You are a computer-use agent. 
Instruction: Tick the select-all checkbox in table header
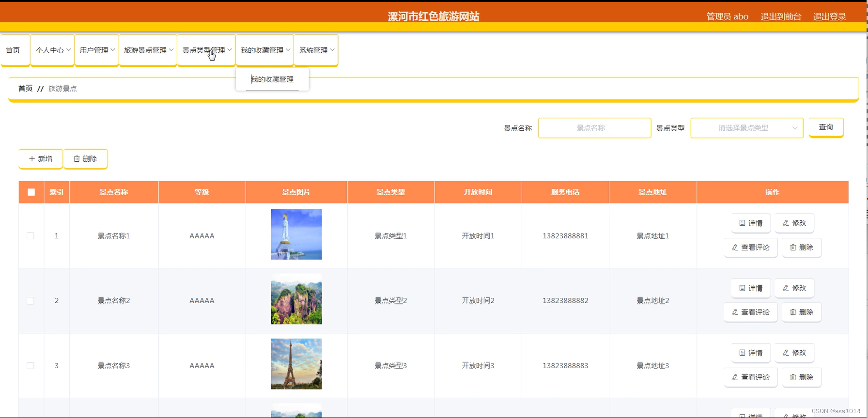coord(31,192)
